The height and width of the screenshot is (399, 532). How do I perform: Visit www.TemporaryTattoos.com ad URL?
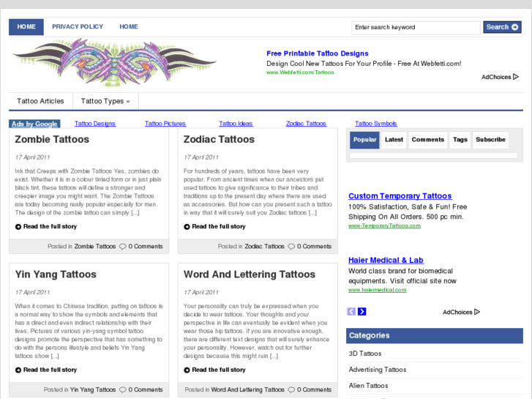pos(384,225)
